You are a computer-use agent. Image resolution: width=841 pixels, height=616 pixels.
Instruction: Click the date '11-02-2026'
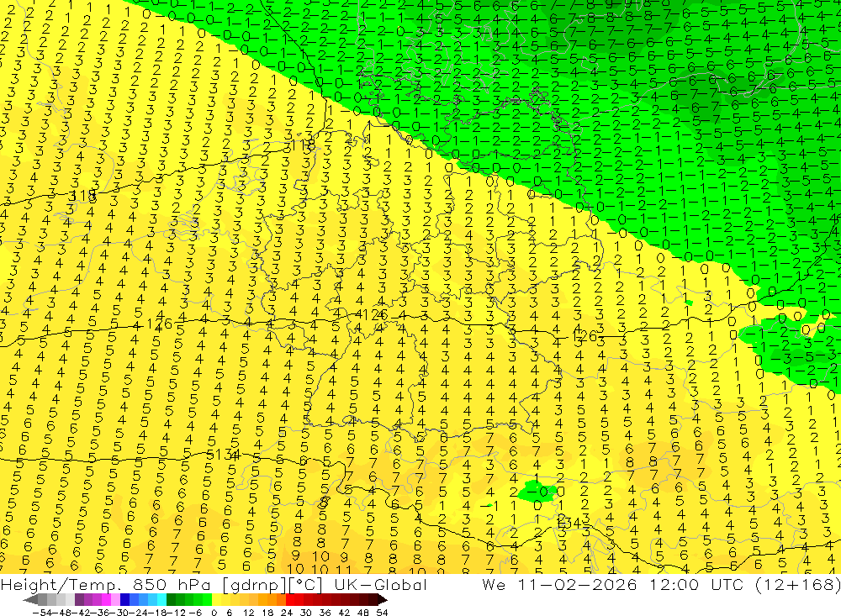click(577, 584)
